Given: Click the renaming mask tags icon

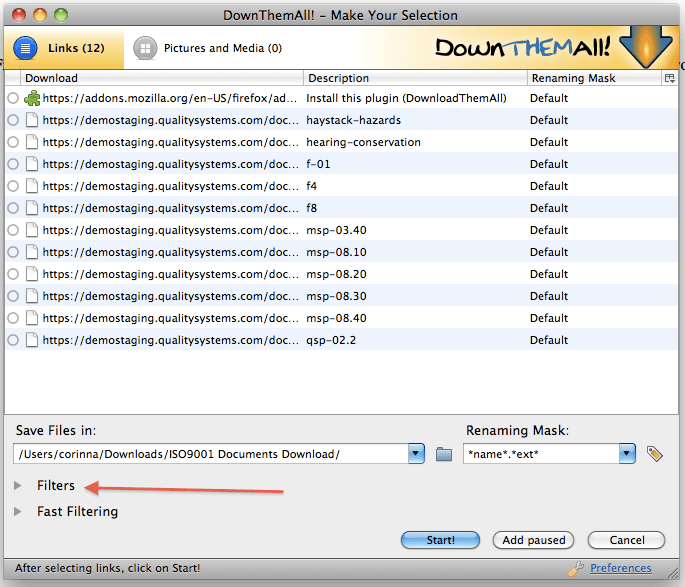Looking at the screenshot, I should 654,454.
